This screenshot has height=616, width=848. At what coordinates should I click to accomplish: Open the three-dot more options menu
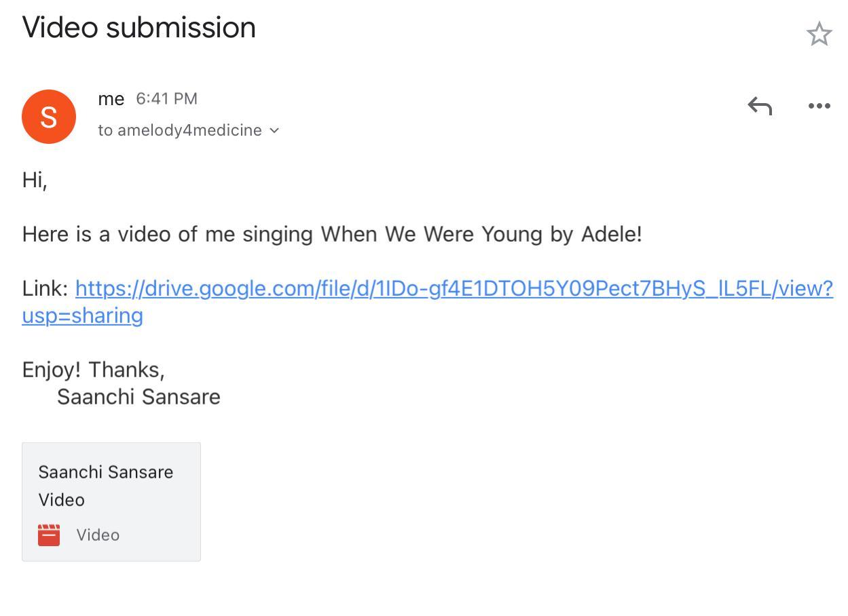pos(819,106)
